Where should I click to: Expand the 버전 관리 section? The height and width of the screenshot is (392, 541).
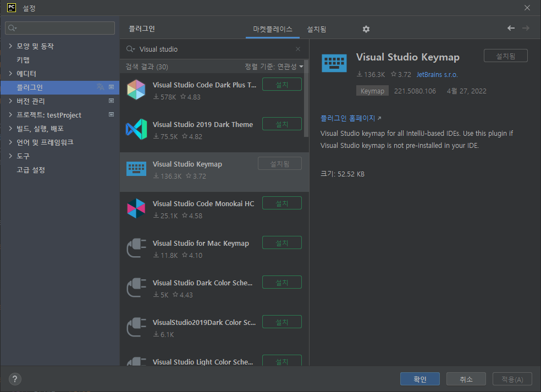pyautogui.click(x=10, y=101)
